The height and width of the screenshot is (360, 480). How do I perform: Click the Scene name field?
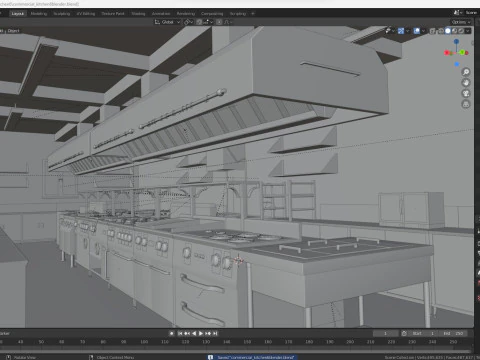pos(471,13)
